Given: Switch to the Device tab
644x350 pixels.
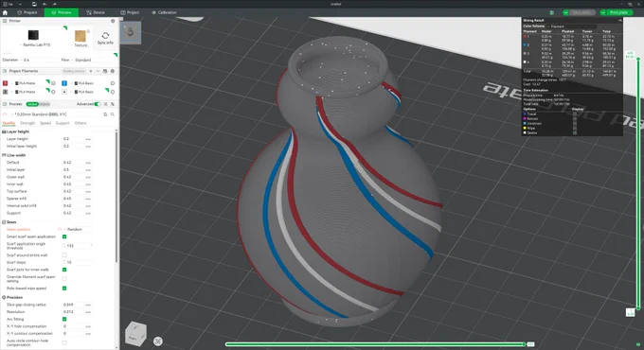Looking at the screenshot, I should click(x=96, y=12).
